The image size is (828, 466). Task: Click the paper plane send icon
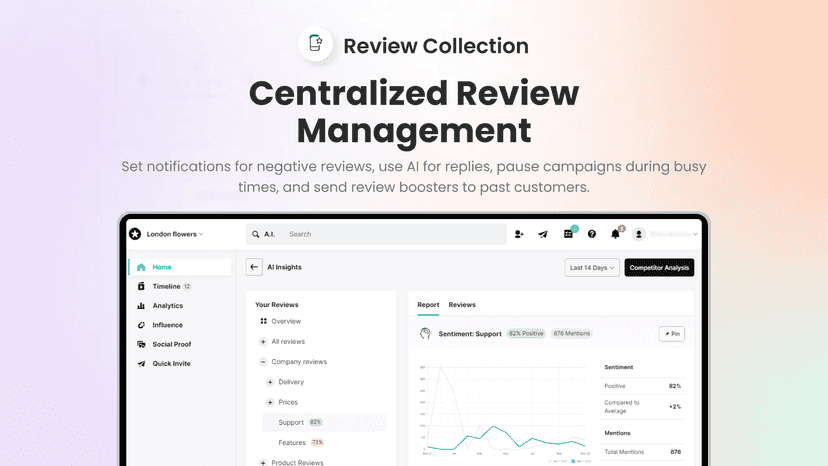pos(543,234)
